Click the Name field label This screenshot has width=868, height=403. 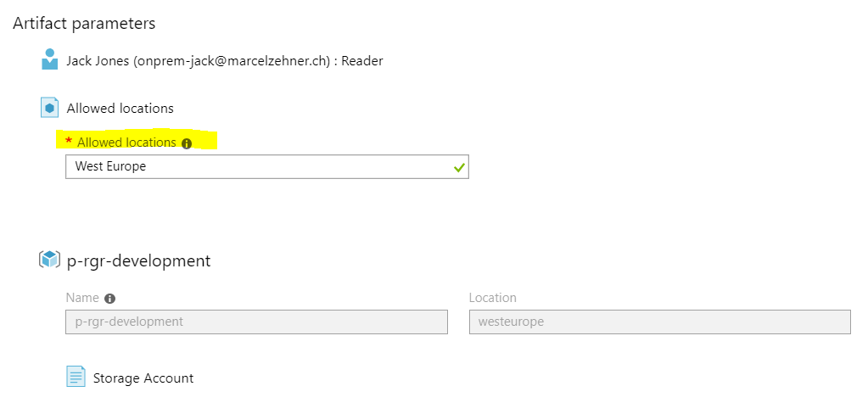(x=82, y=298)
